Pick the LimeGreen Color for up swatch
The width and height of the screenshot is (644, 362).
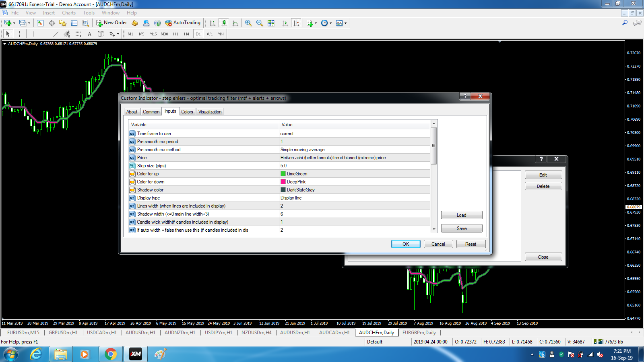[283, 174]
